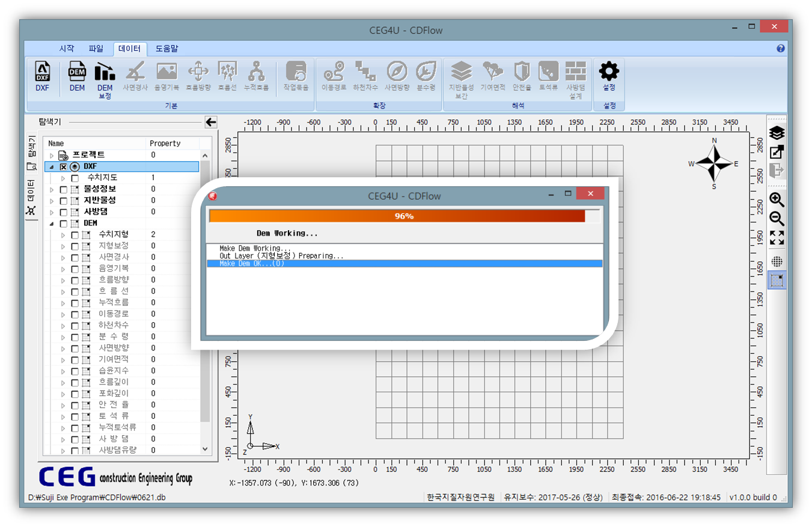812x527 pixels.
Task: Click the fit-to-extent arrows icon
Action: pos(777,237)
